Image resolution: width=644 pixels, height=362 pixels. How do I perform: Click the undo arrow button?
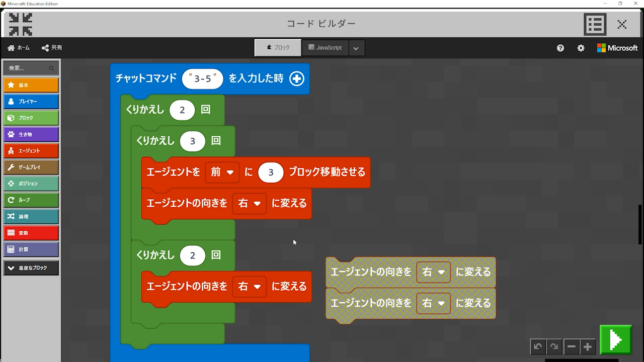[538, 346]
